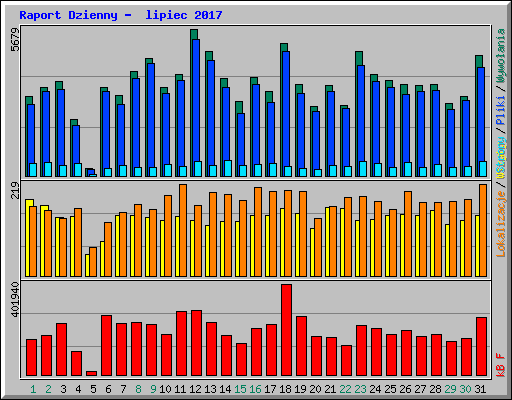Click the title Raport Dzienny lipiec 2017
Screen dimensions: 512x400
pyautogui.click(x=121, y=15)
